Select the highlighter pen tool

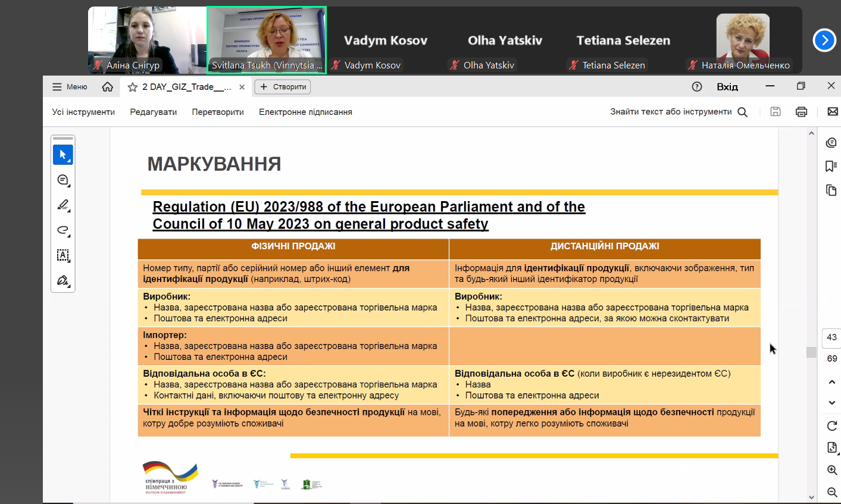(x=63, y=205)
